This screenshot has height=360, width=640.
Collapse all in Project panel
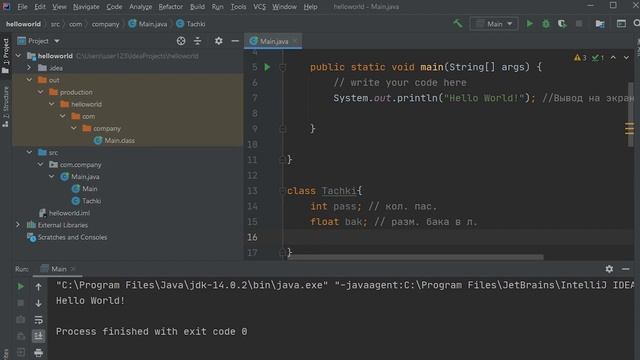click(198, 41)
